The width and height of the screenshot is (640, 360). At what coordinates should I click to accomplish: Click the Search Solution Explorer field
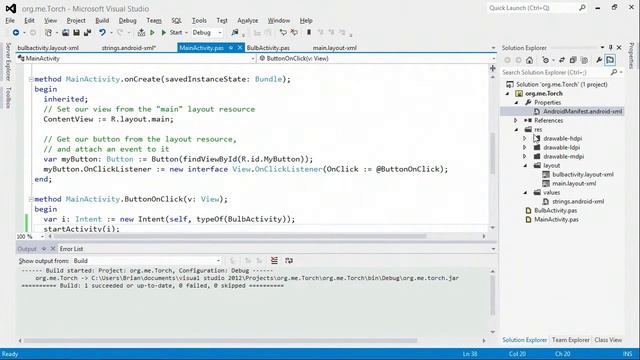555,72
